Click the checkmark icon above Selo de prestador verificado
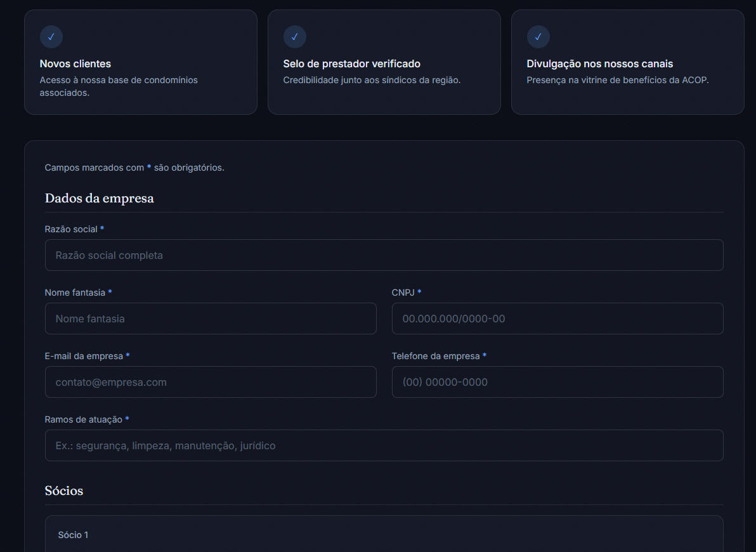 (294, 37)
